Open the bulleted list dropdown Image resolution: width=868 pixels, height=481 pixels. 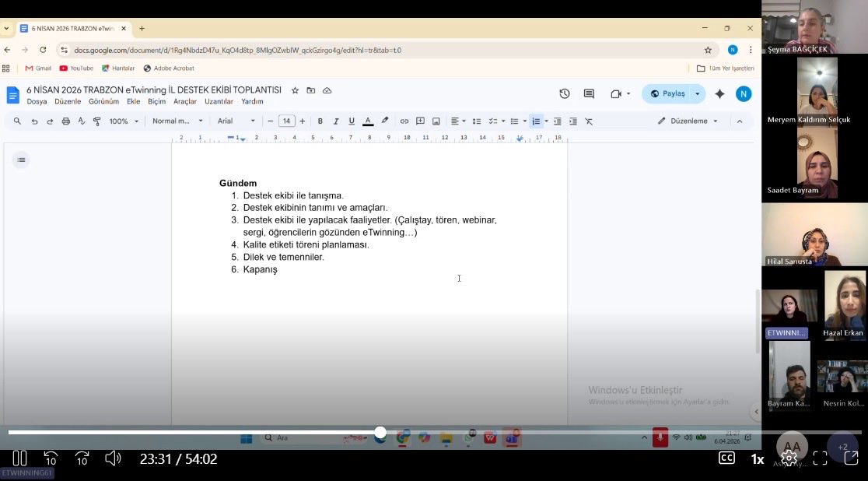pos(518,121)
